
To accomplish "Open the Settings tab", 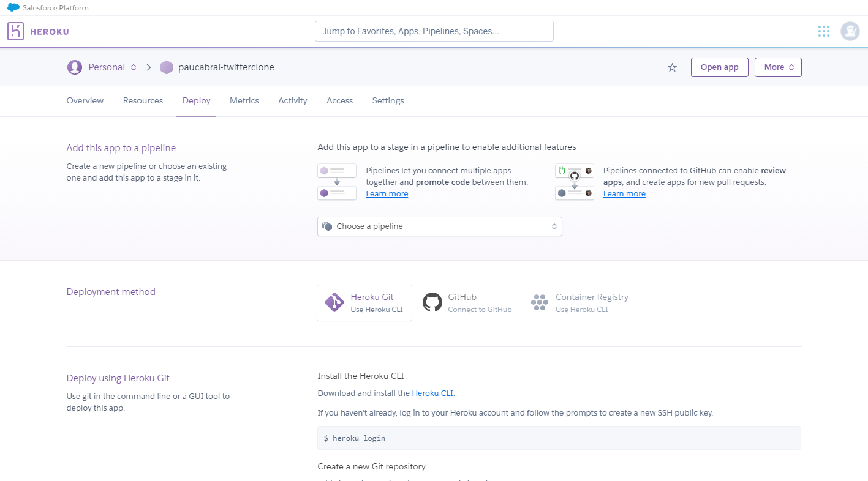I will click(x=388, y=100).
